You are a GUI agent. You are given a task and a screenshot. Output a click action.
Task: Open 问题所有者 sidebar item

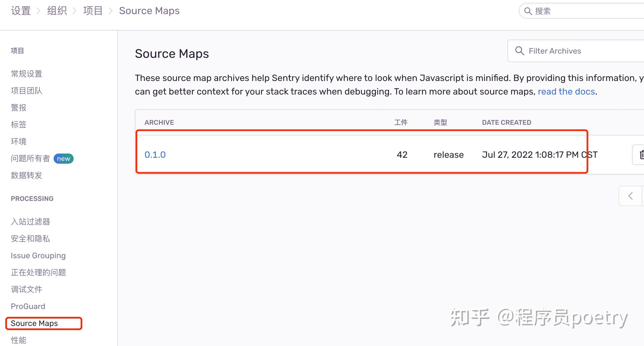30,159
